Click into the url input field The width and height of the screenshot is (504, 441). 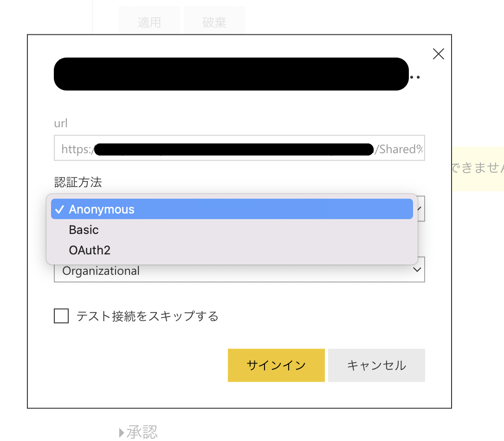(239, 148)
